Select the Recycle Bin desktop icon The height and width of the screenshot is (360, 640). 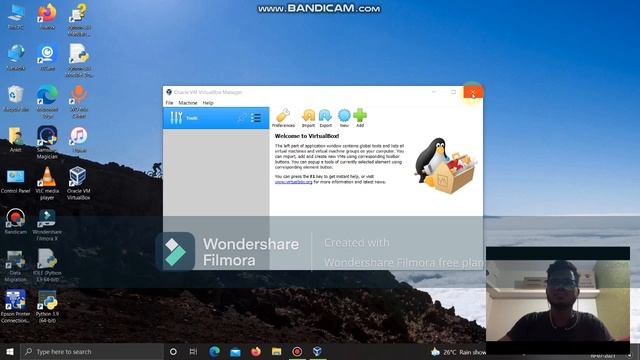point(16,99)
